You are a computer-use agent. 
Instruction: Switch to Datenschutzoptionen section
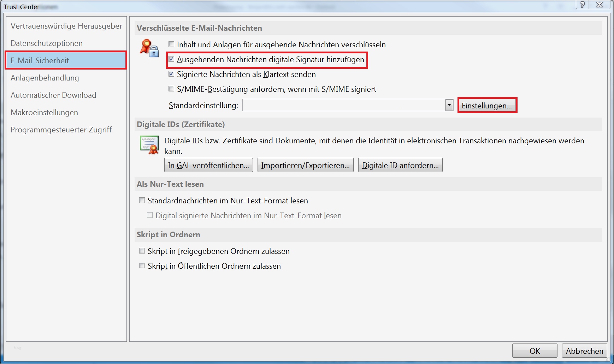(x=47, y=43)
